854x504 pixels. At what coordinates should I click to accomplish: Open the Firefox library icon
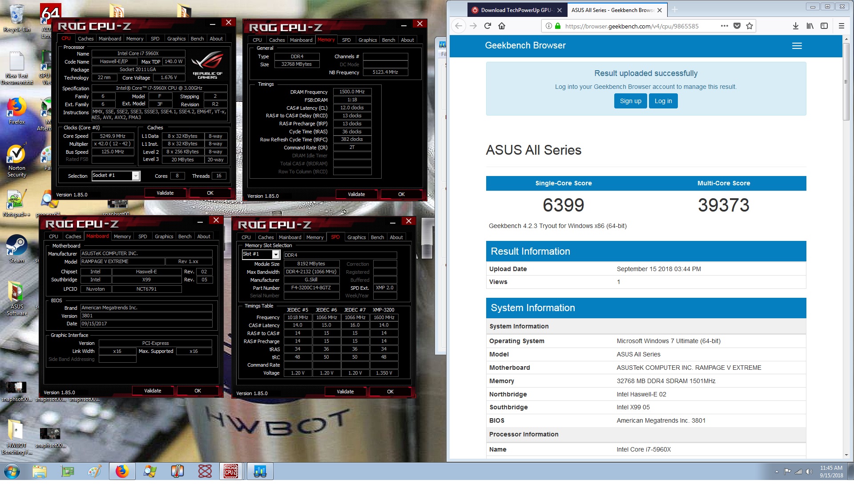click(810, 26)
